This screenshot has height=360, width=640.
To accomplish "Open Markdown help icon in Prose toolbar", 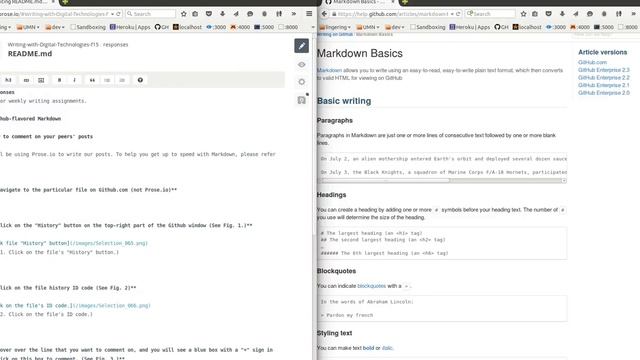I will point(140,80).
